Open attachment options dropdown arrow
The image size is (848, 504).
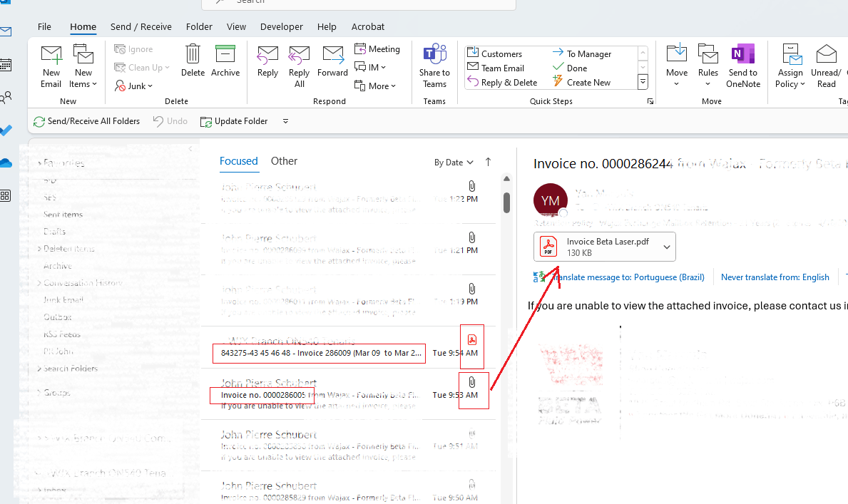[x=667, y=247]
